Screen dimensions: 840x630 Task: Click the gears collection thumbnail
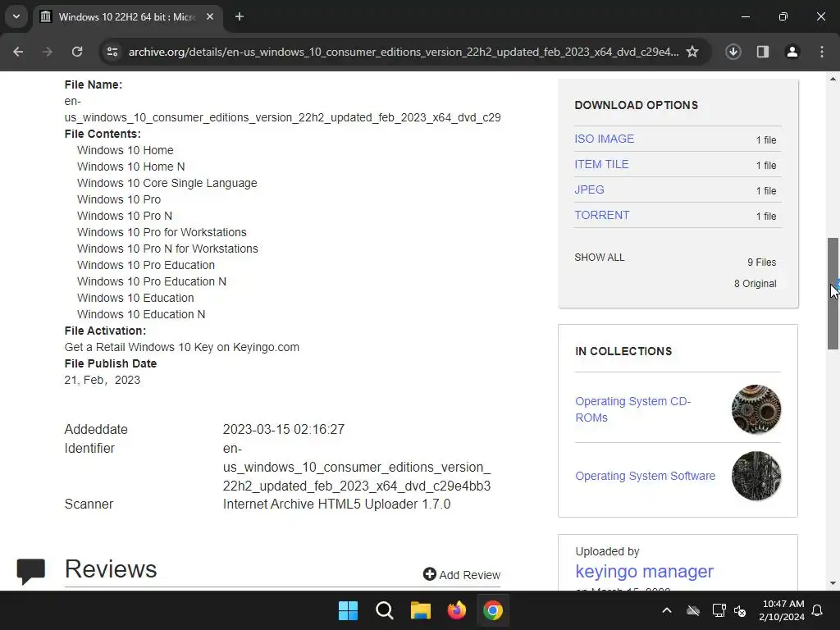[756, 409]
